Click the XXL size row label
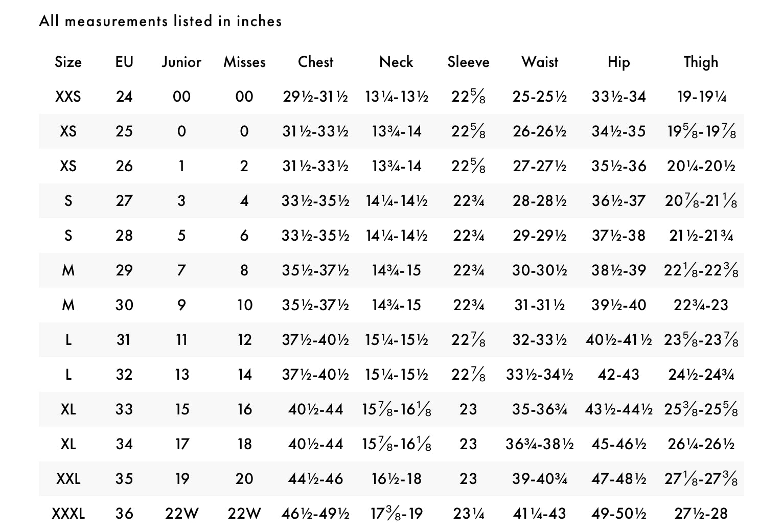This screenshot has height=532, width=783. [x=68, y=479]
